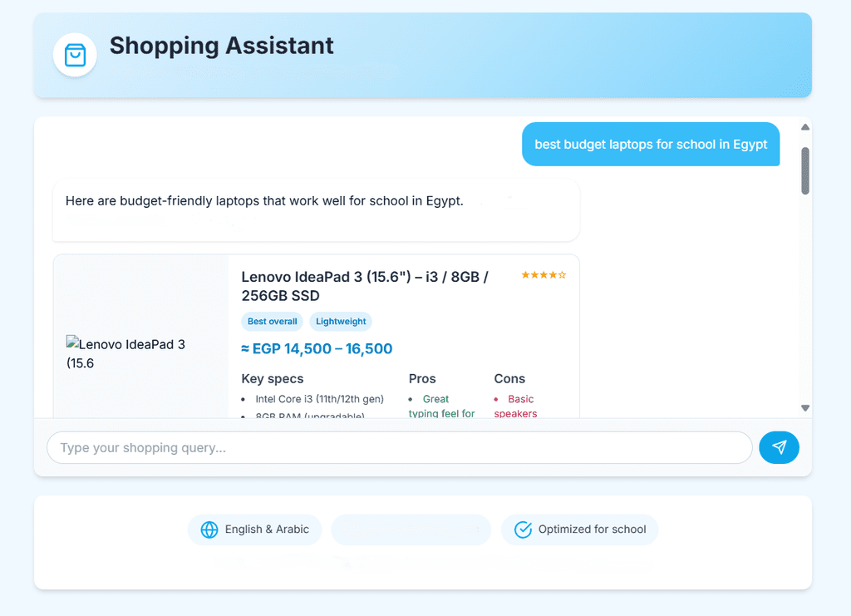Click the star rating on Lenovo IdeaPad card
The height and width of the screenshot is (616, 851).
[x=544, y=275]
